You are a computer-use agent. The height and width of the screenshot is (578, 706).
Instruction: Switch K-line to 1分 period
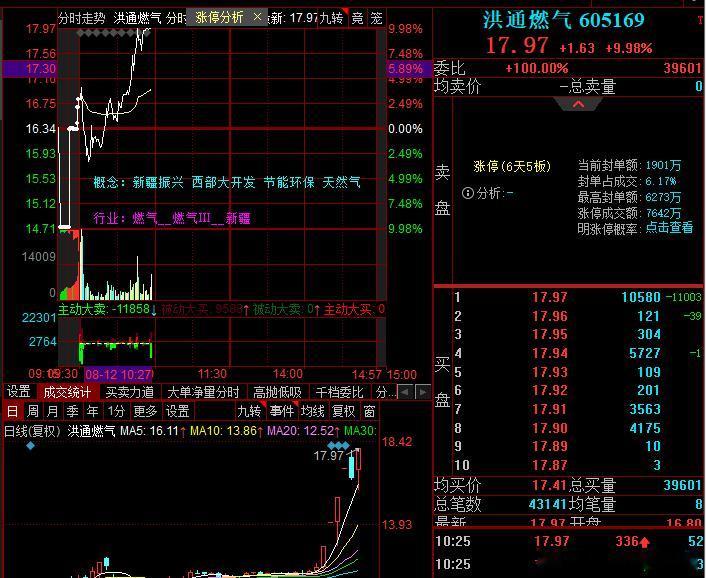(116, 411)
